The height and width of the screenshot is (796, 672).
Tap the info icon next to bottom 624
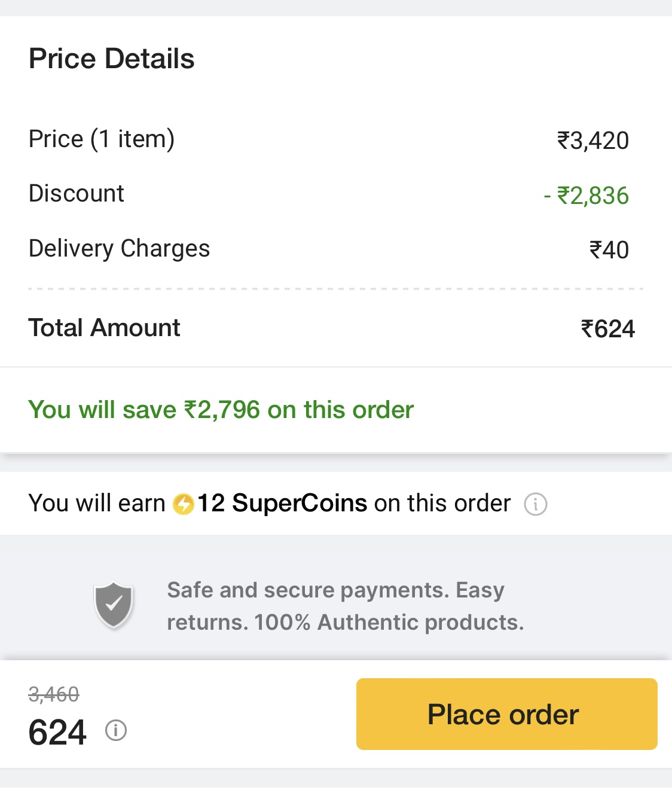point(116,730)
